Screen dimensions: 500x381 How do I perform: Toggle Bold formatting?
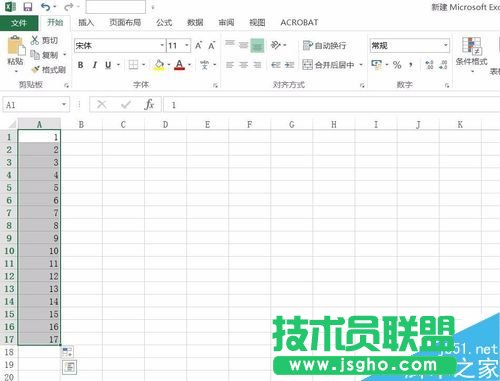[80, 65]
